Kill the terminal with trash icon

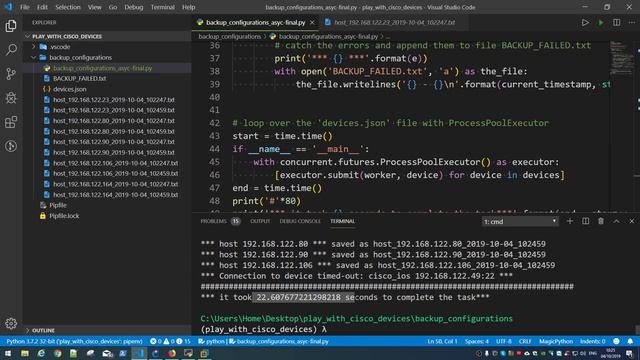(601, 221)
